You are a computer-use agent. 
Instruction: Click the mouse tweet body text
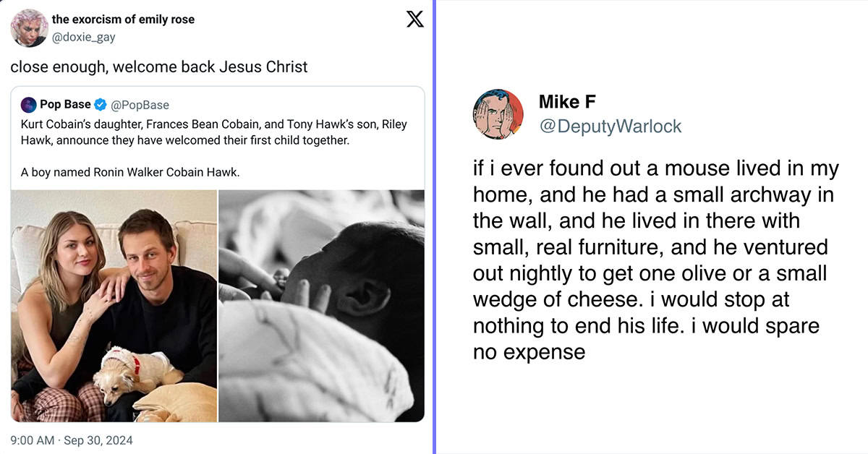click(656, 260)
